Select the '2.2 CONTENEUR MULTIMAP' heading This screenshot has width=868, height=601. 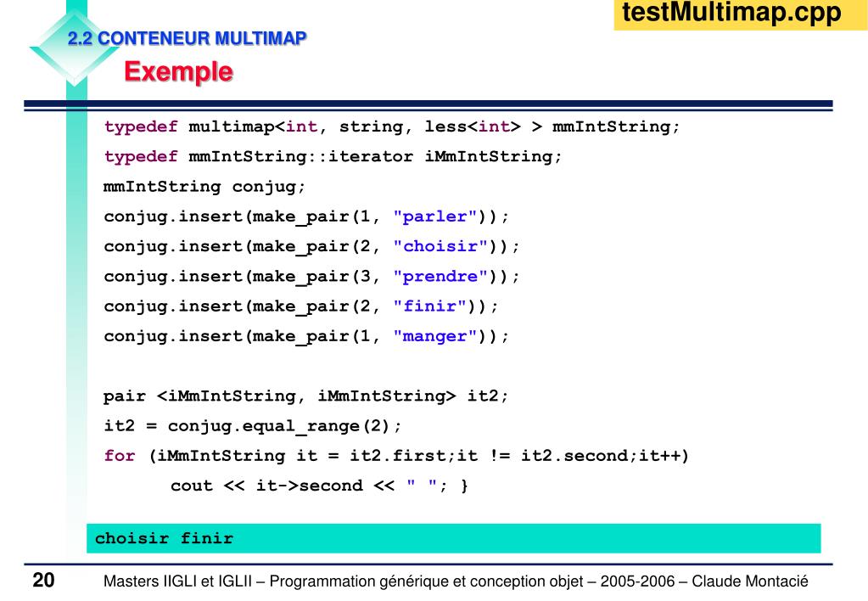point(188,38)
